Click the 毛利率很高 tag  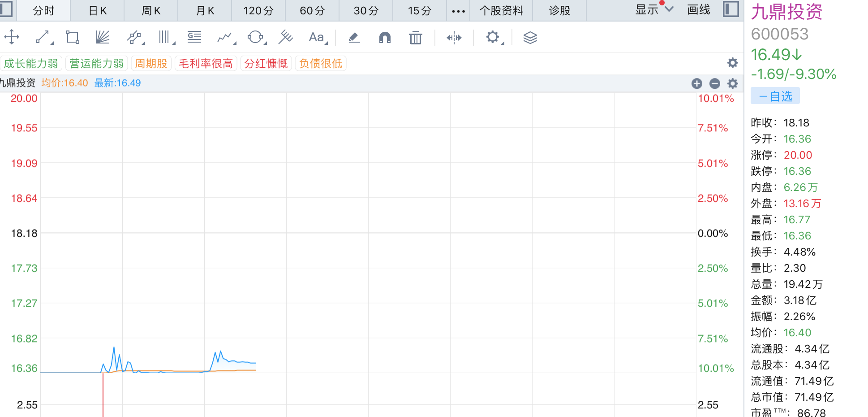point(206,64)
